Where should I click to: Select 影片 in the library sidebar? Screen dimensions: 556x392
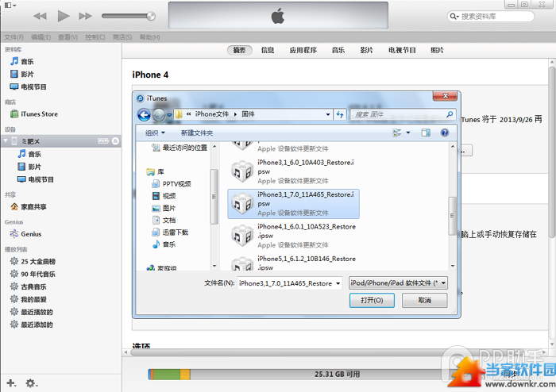[22, 74]
